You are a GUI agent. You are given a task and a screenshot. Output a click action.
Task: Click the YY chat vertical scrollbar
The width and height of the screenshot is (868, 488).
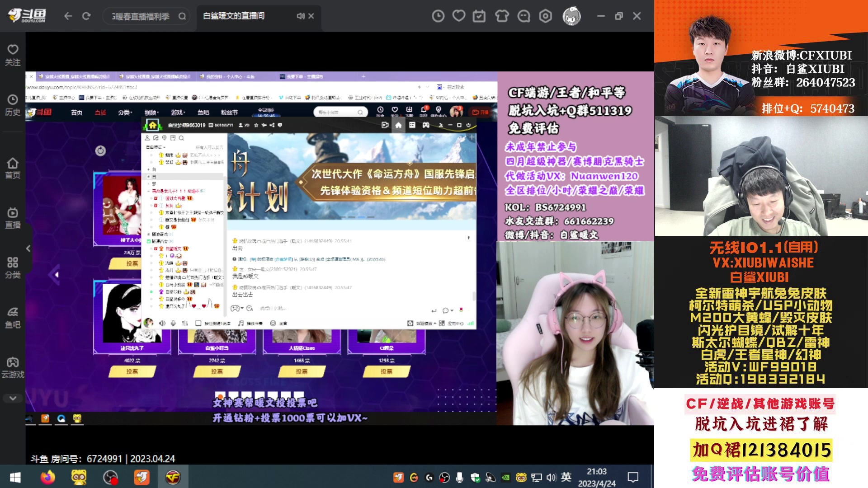point(473,296)
